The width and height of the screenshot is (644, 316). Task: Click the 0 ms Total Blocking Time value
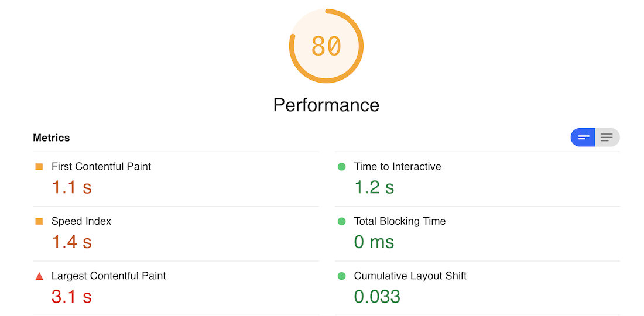(x=374, y=242)
